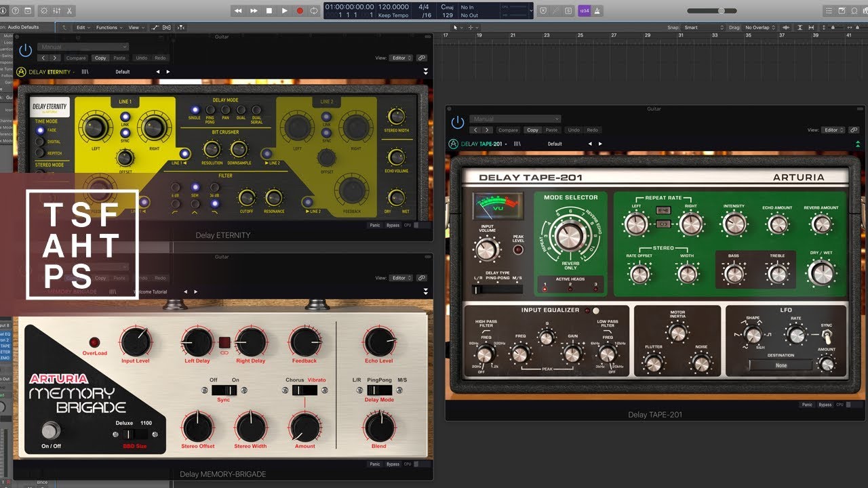Screen dimensions: 868x488
Task: Toggle the red link button between Memory Brigade delays
Action: [x=224, y=342]
